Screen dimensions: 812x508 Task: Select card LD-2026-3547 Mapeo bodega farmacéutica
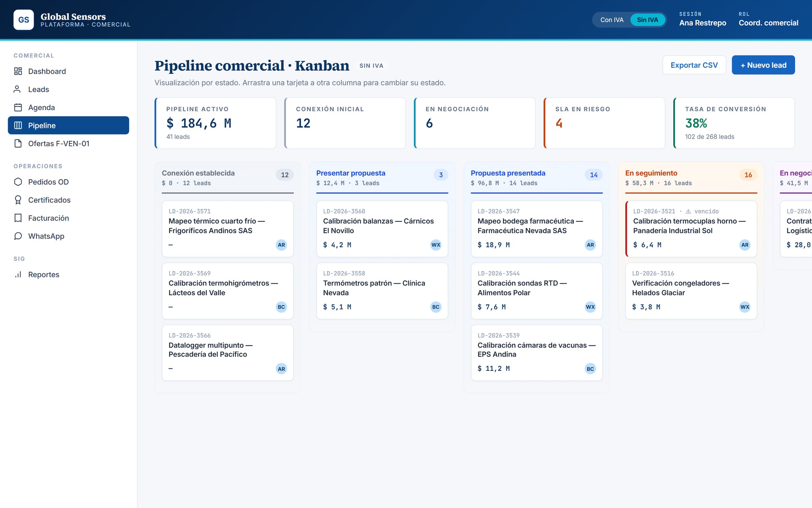537,229
